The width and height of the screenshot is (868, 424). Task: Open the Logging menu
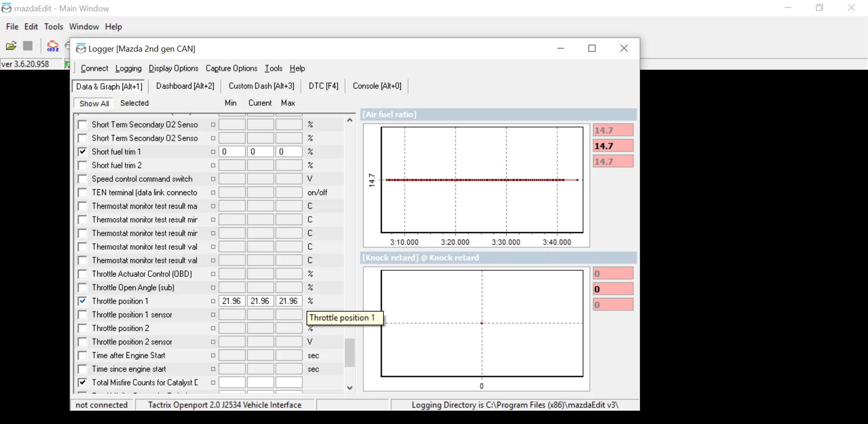[x=128, y=68]
